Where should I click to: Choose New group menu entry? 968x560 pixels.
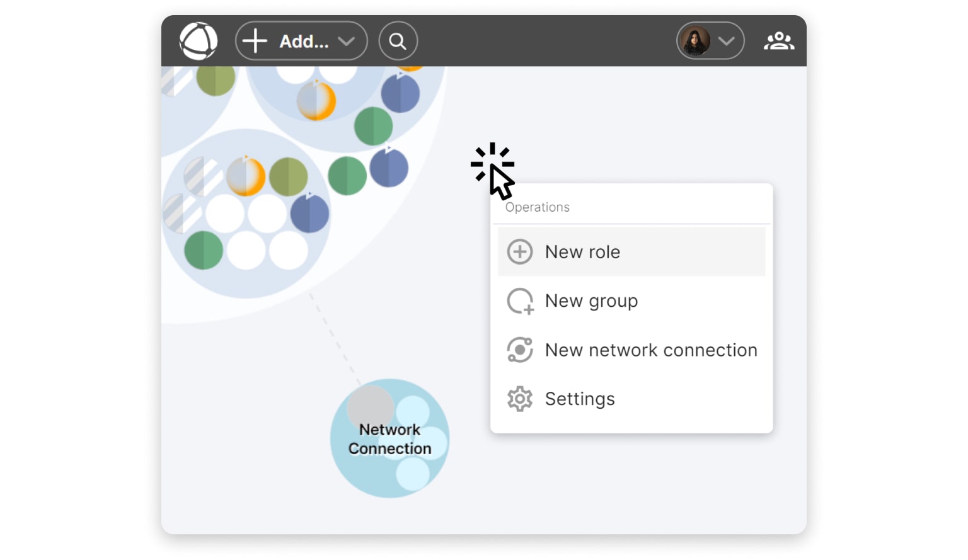pos(591,301)
